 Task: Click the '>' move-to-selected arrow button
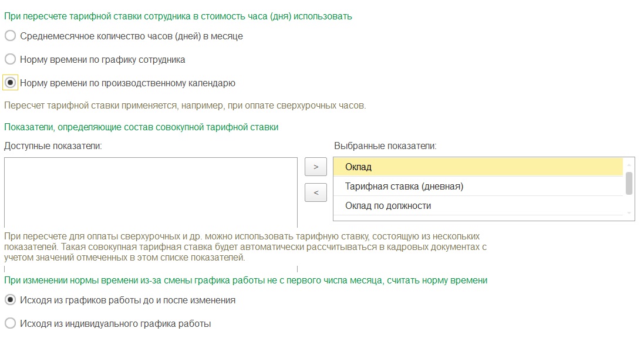tap(316, 167)
